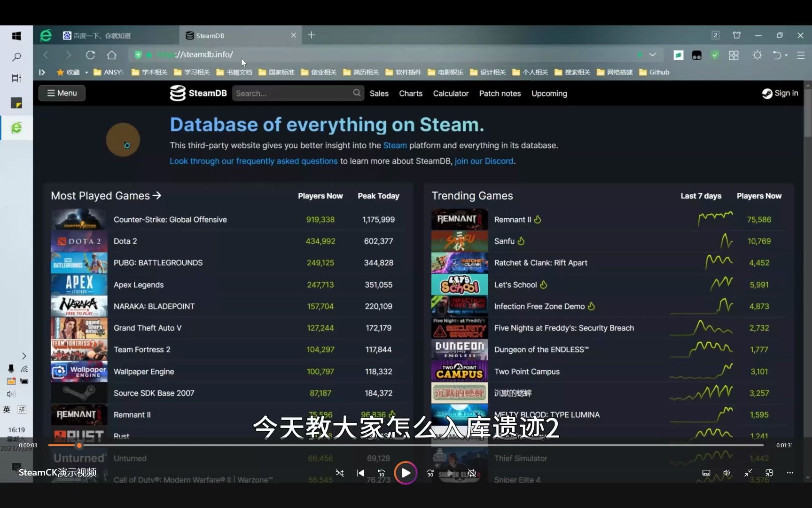Click the search magnifier icon in SteamDB

(357, 93)
